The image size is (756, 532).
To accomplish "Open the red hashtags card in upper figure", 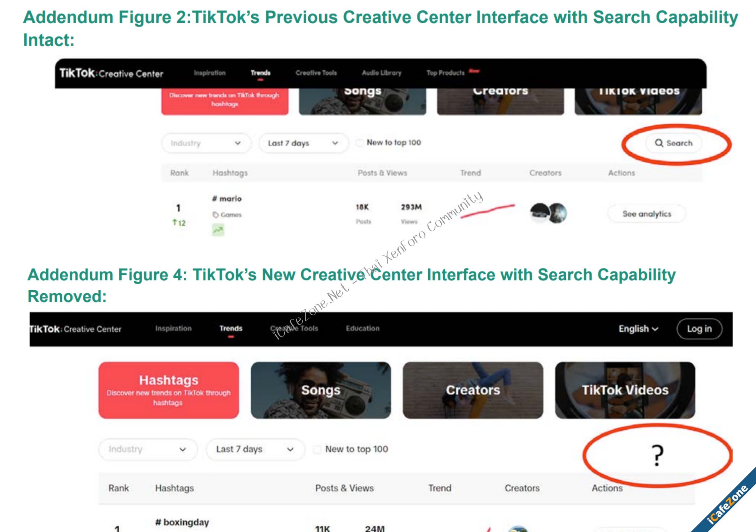I will tap(225, 101).
